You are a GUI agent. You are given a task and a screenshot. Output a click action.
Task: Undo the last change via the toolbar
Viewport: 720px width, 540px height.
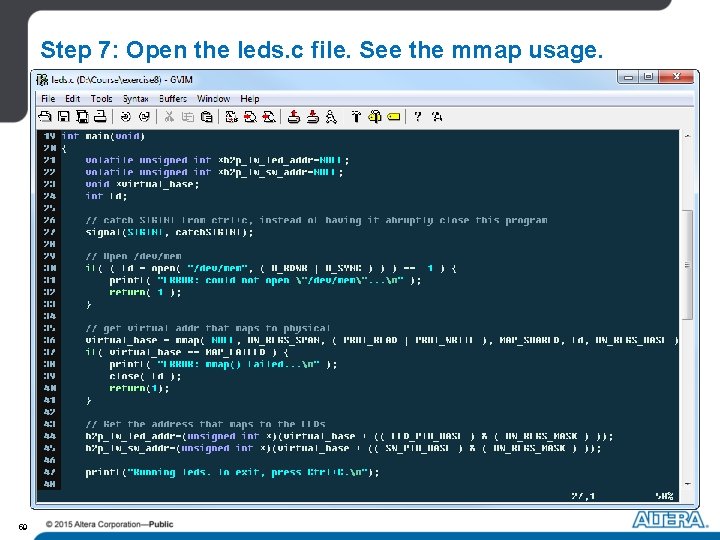coord(125,117)
